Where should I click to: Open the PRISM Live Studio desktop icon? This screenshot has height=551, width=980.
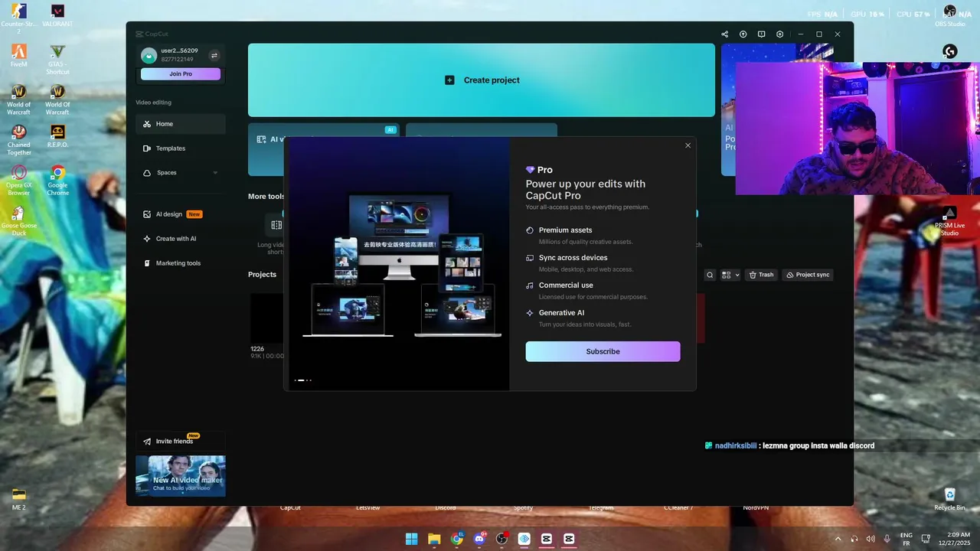pos(950,220)
